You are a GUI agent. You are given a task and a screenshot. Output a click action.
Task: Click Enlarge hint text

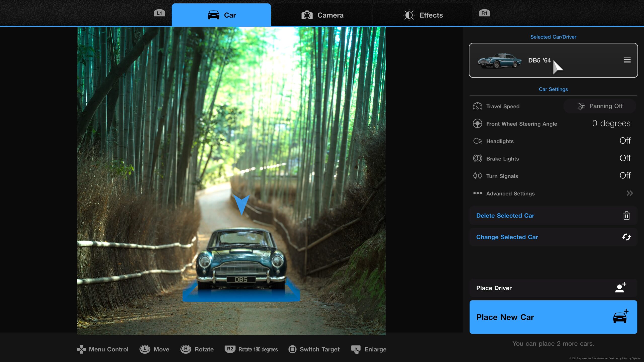click(x=375, y=349)
